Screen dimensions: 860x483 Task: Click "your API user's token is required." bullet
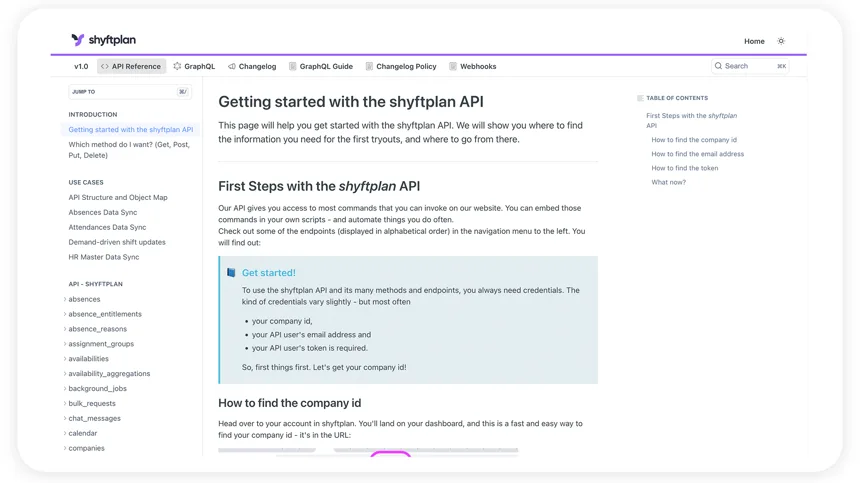click(x=310, y=348)
